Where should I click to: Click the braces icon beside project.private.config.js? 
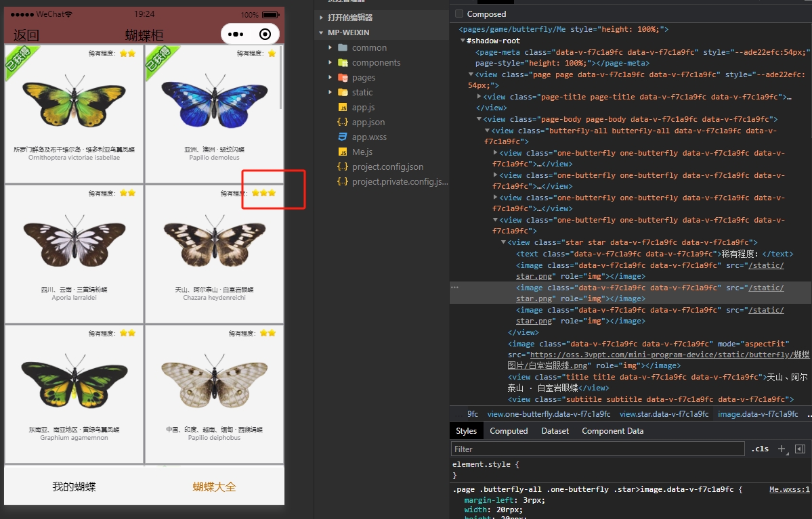coord(342,181)
